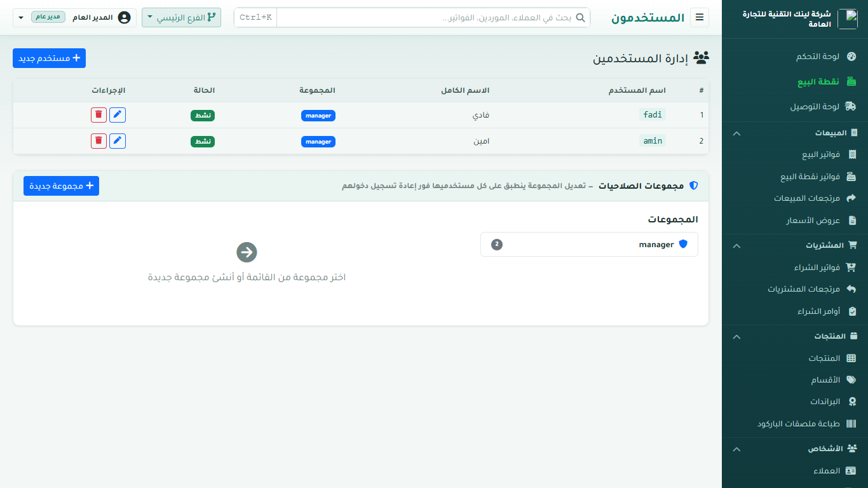Click the مجموعة جديدة button
Screen dimensions: 868x488
(61, 186)
